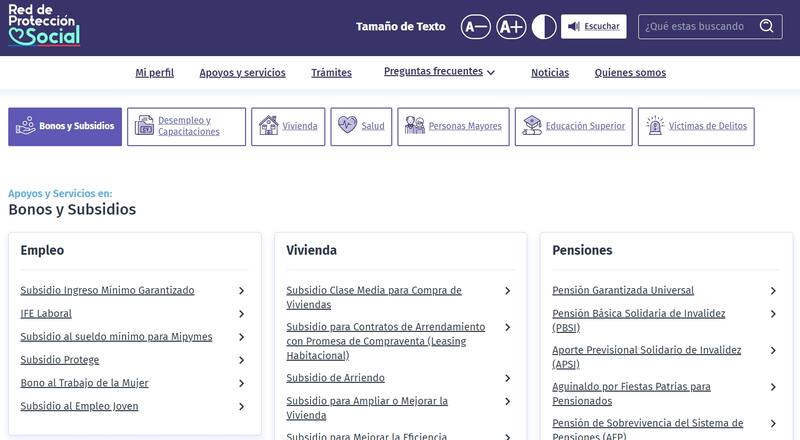
Task: Toggle high contrast mode
Action: (544, 27)
